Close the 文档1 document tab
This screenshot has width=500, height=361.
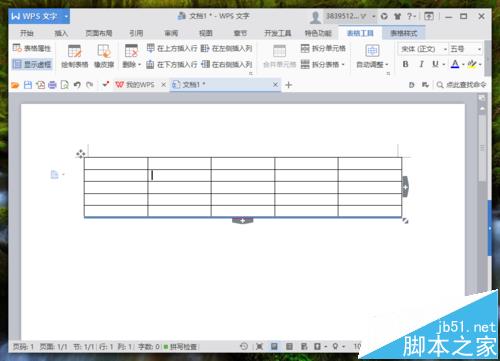tap(275, 85)
